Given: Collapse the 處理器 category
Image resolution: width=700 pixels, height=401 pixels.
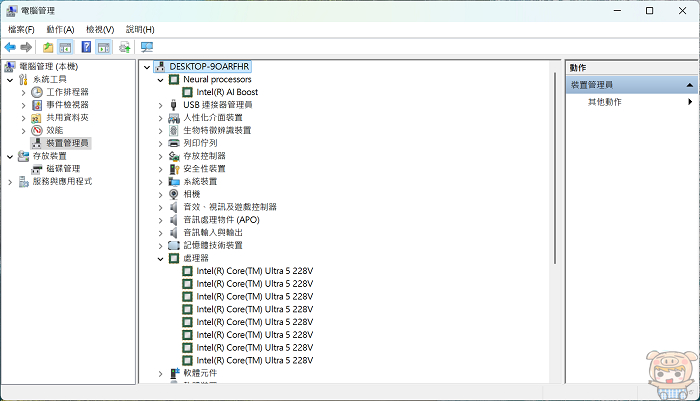Looking at the screenshot, I should click(x=160, y=259).
